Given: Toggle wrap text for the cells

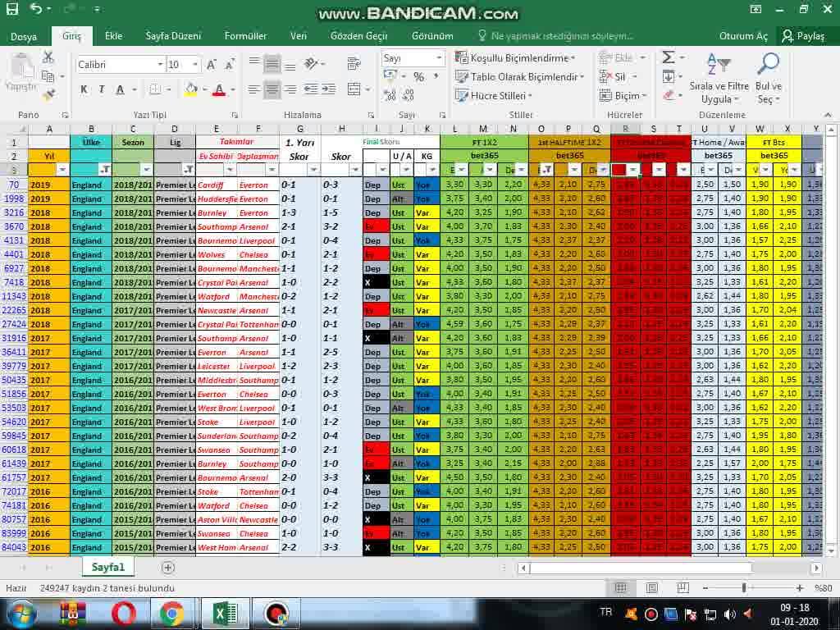Looking at the screenshot, I should (x=354, y=64).
